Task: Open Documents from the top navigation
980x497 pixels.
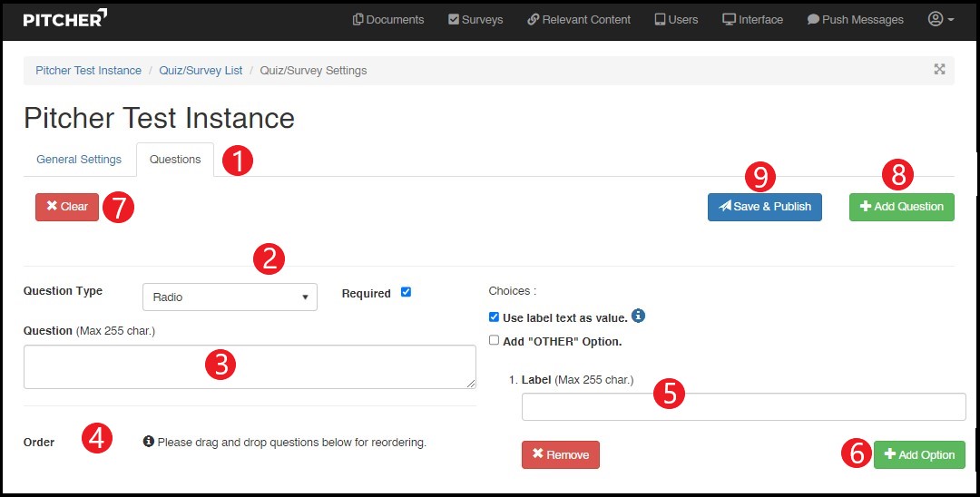Action: [388, 19]
